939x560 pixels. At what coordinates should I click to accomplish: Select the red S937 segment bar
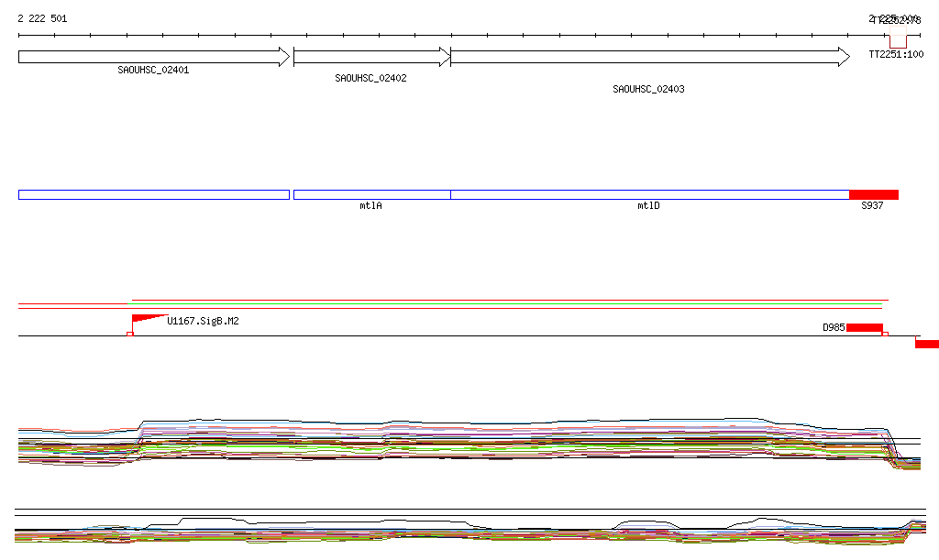(873, 194)
